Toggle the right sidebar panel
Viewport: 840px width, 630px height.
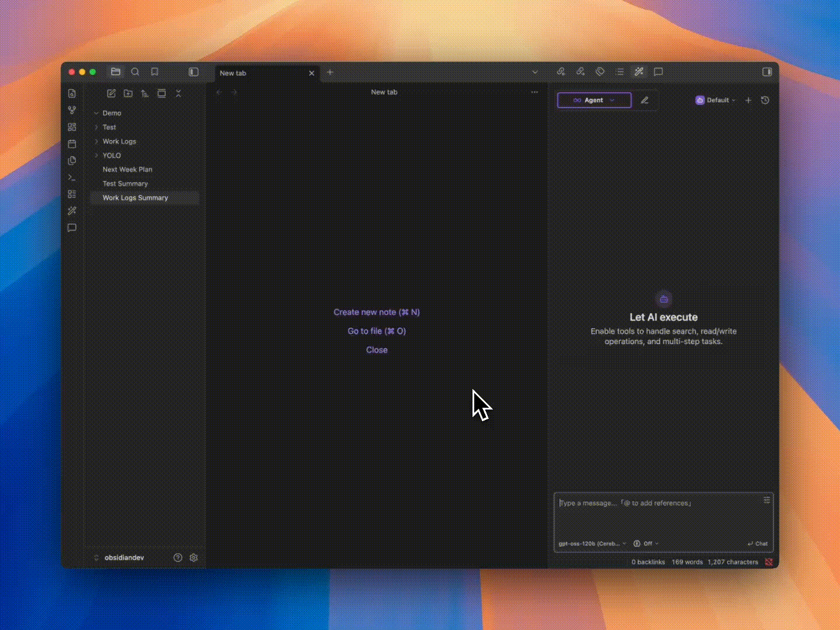(x=767, y=72)
